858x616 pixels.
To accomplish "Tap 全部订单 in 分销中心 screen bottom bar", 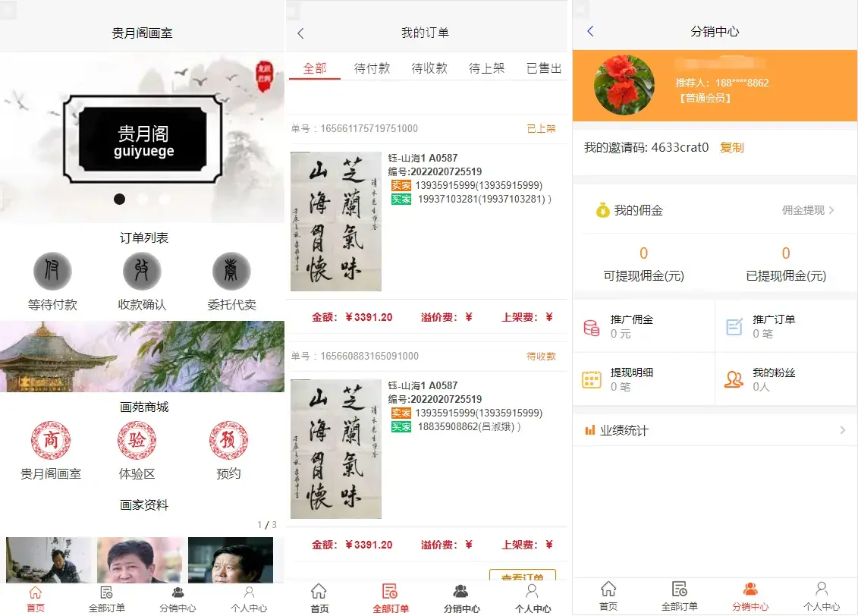I will click(x=679, y=597).
